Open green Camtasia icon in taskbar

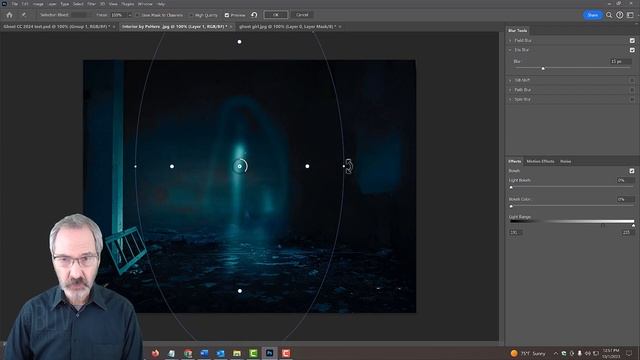pyautogui.click(x=253, y=353)
